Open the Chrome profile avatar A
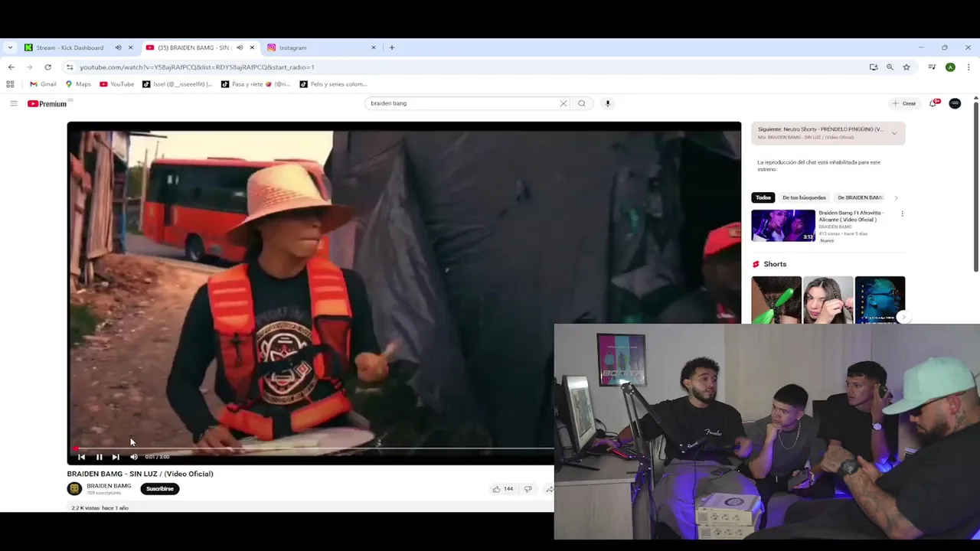Viewport: 980px width, 551px height. click(950, 67)
